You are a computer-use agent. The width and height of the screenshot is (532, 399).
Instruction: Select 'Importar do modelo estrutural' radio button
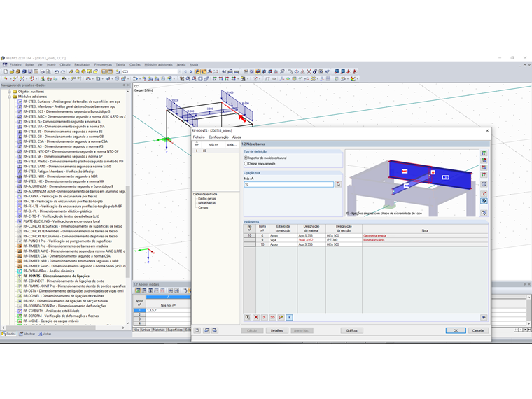tap(246, 157)
